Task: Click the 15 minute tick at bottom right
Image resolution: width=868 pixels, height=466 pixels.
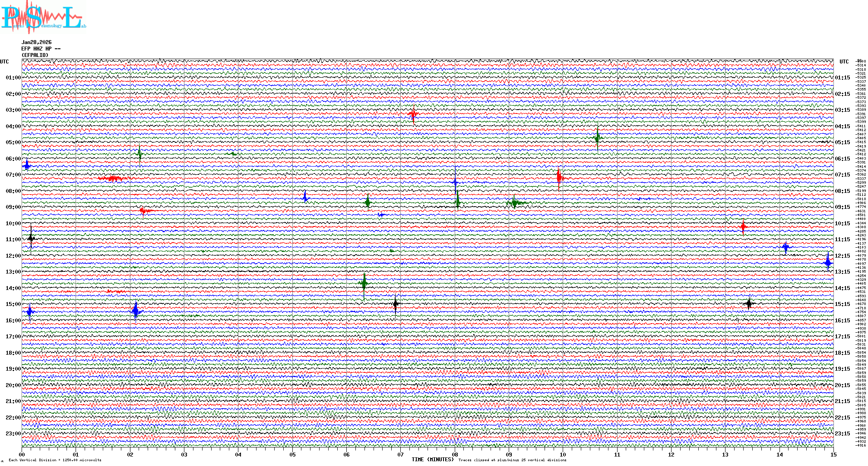Action: 833,454
